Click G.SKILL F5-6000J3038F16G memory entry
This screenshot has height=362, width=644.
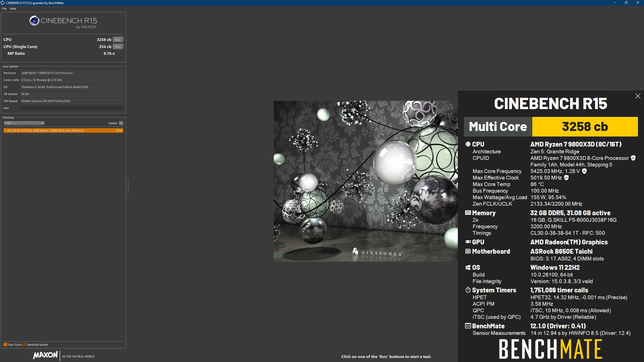pos(573,220)
